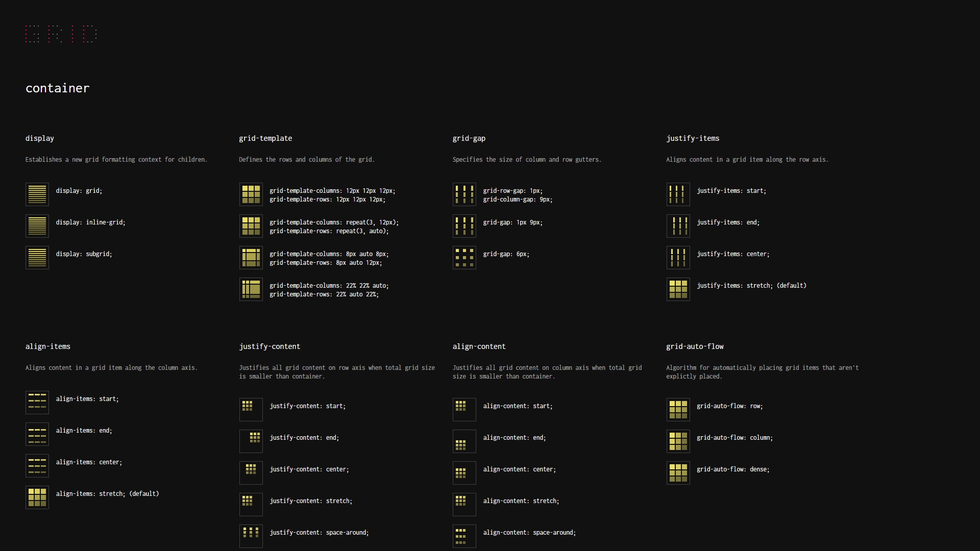Click the justify-content: space-around icon

[251, 536]
